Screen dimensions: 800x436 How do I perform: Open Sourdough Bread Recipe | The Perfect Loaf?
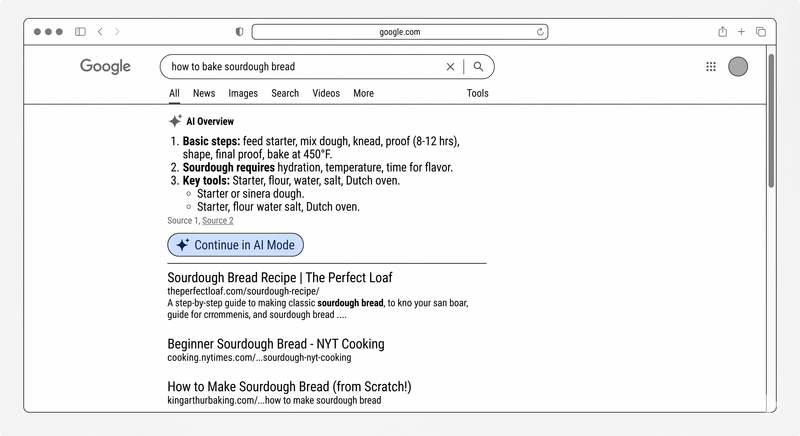tap(279, 277)
